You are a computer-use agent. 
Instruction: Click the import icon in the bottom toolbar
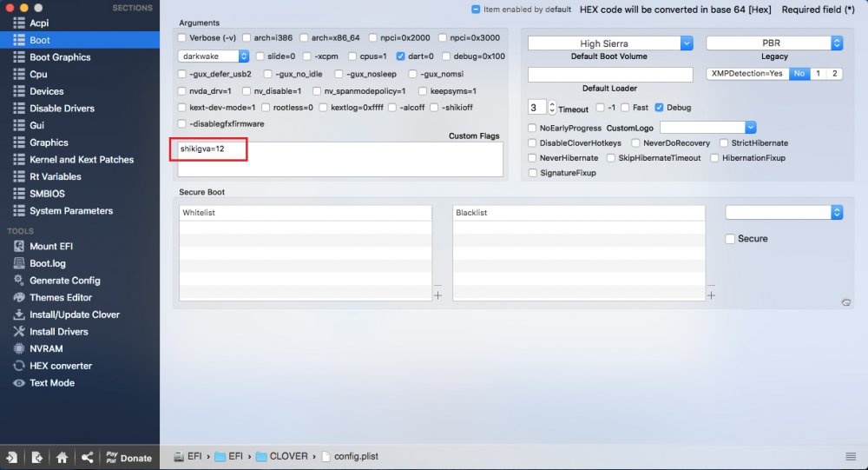[11, 457]
